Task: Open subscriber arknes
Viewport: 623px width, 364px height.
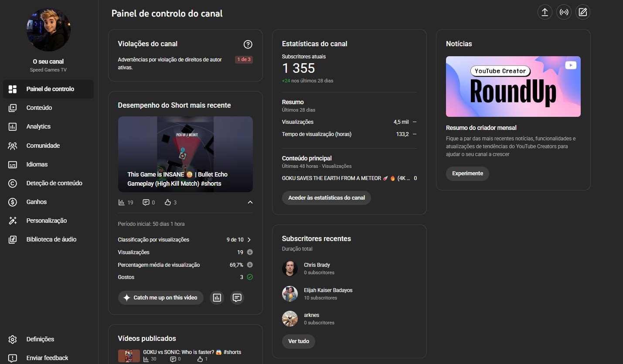Action: click(x=311, y=315)
